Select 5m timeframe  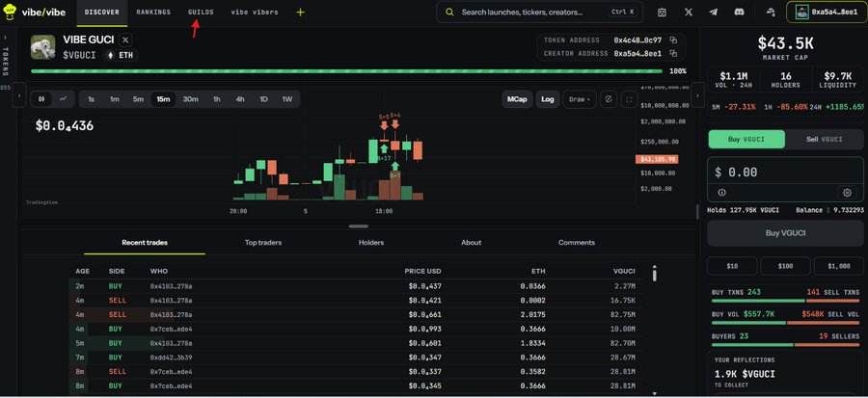[138, 99]
